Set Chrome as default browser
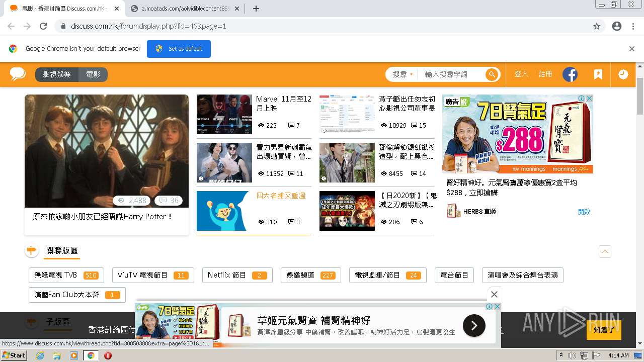 pyautogui.click(x=179, y=49)
